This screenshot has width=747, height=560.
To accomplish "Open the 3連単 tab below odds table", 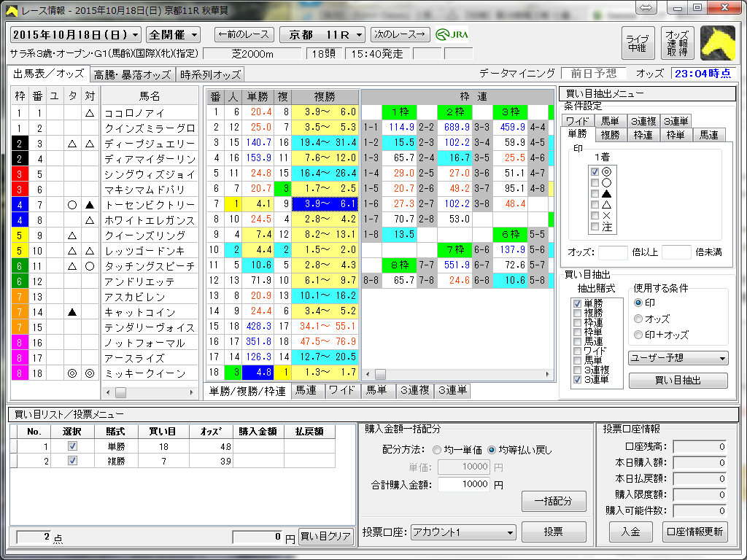I will (452, 391).
